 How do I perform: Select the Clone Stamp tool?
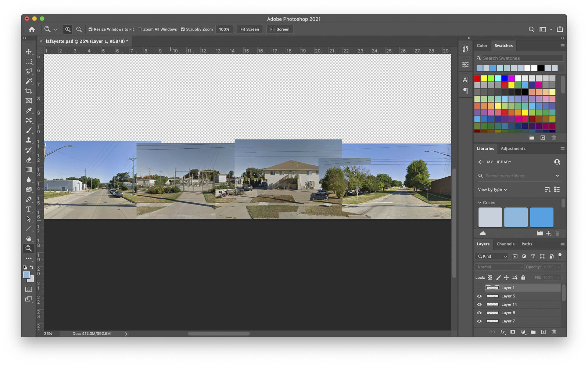click(29, 140)
